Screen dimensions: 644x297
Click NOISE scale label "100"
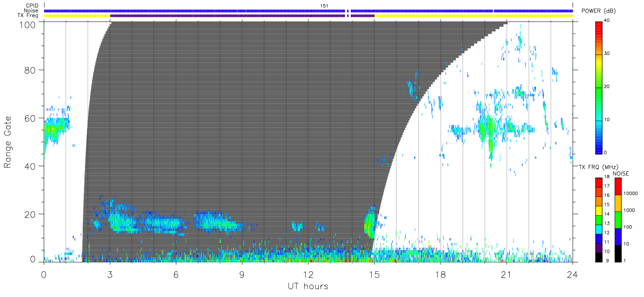(x=628, y=227)
